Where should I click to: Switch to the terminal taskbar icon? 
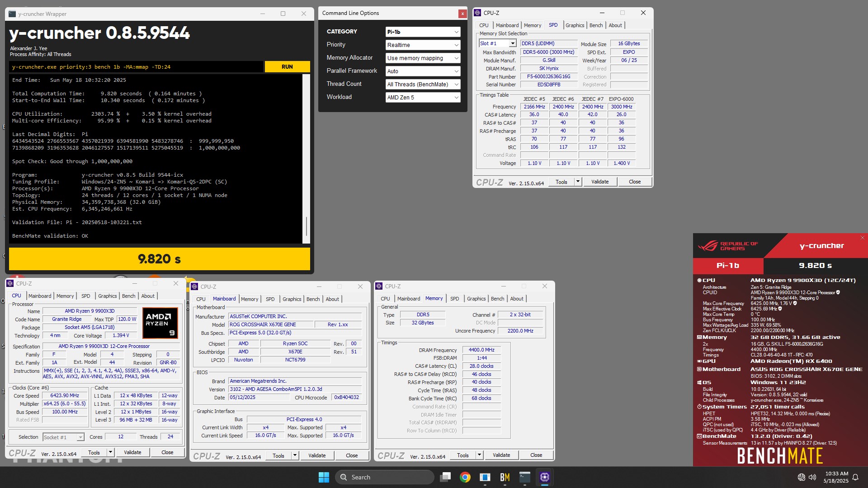[524, 477]
